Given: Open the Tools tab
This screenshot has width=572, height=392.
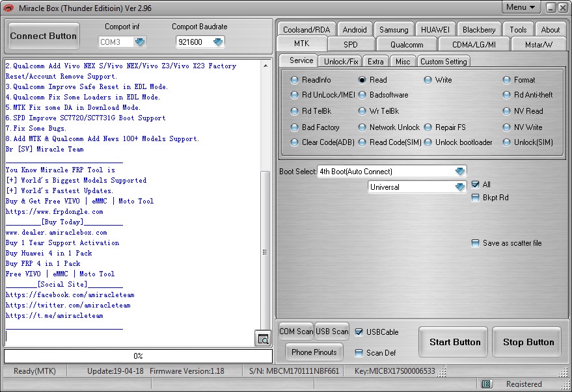Looking at the screenshot, I should click(518, 29).
